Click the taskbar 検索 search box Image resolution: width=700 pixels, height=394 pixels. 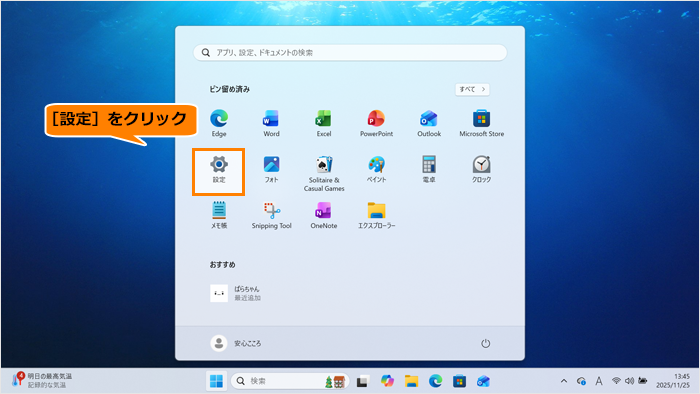290,381
